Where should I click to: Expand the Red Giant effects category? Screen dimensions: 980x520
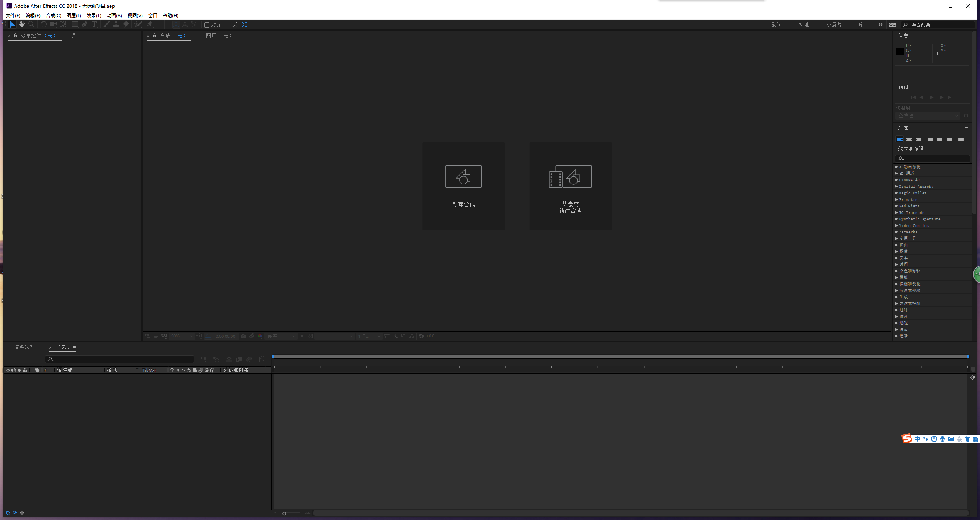click(897, 206)
